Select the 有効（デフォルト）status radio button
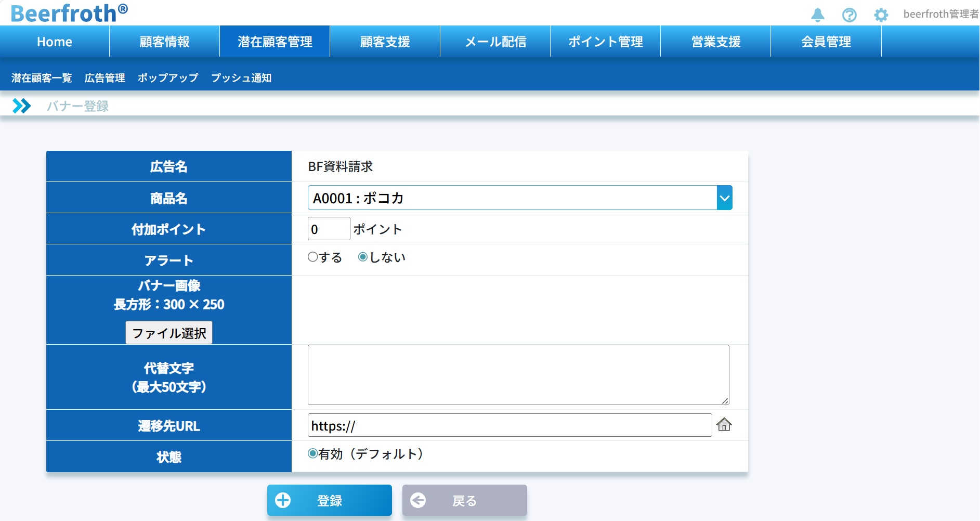 (312, 453)
